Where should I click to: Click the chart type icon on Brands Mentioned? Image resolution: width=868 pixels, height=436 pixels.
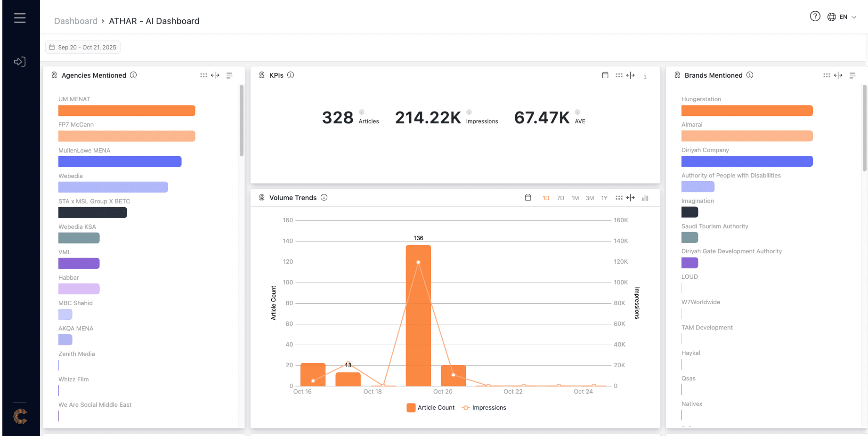[x=852, y=75]
